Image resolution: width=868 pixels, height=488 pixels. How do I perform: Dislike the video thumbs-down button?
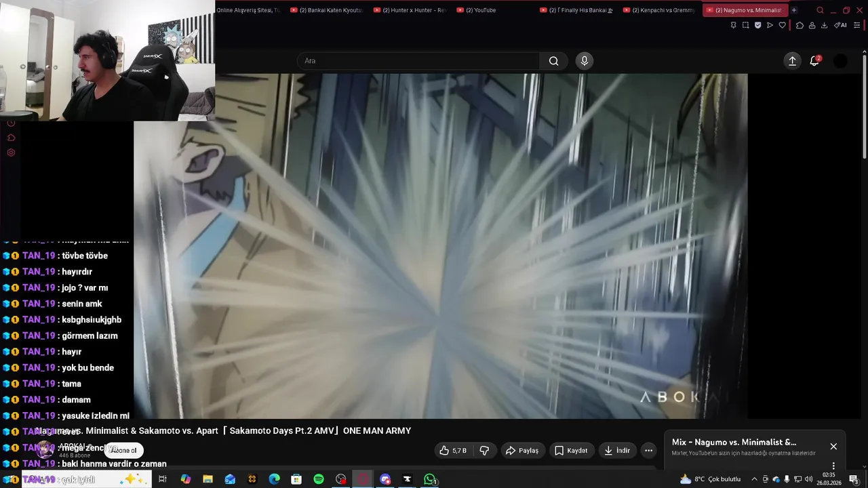484,451
